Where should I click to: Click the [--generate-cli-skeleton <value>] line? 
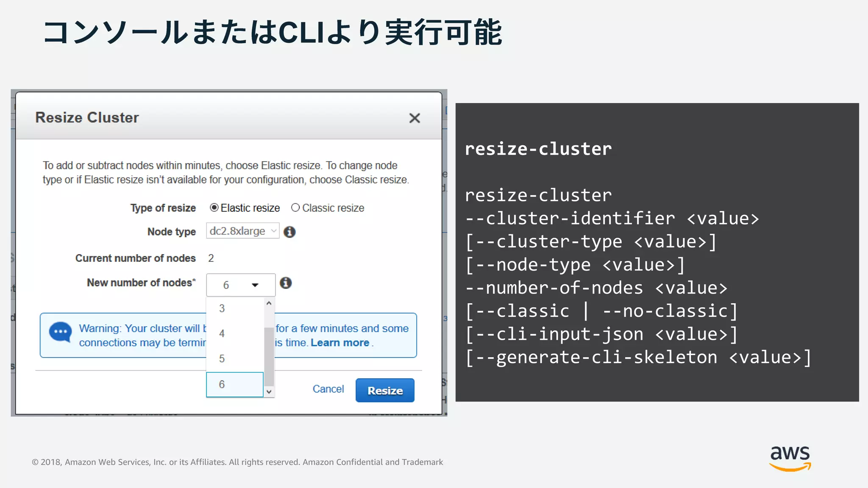(638, 358)
